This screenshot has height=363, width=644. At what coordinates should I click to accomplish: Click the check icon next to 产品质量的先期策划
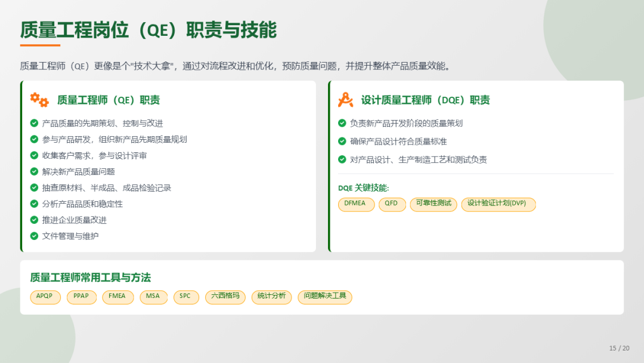(34, 124)
